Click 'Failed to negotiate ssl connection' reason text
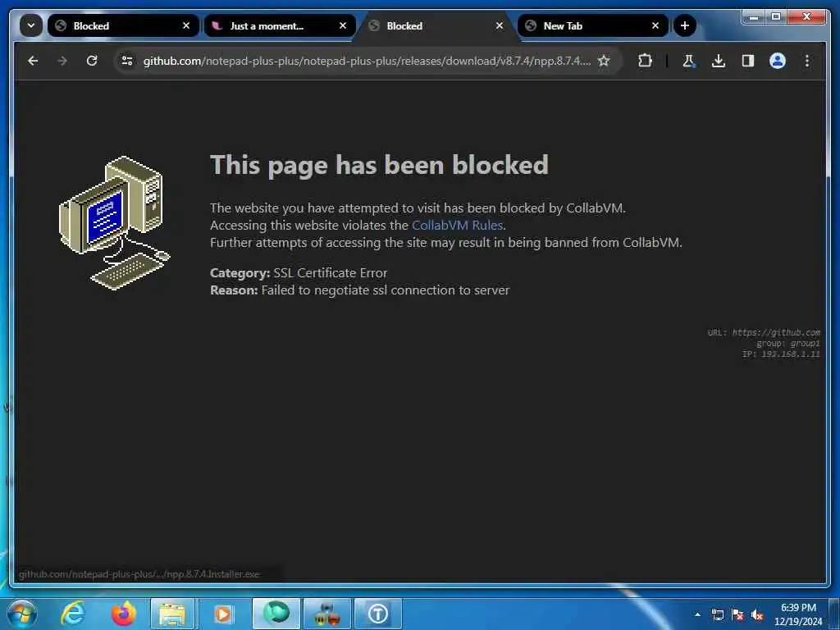The image size is (840, 630). pyautogui.click(x=386, y=290)
